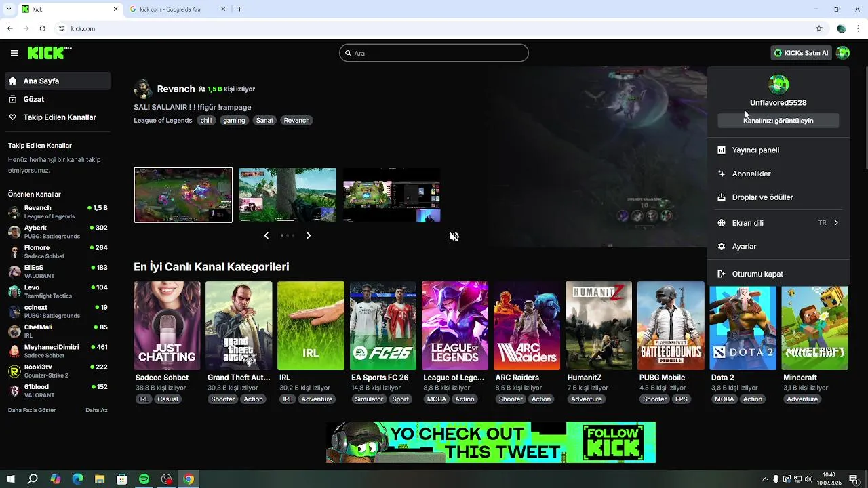This screenshot has width=868, height=488.
Task: Click the Windows Start button
Action: coord(10,479)
